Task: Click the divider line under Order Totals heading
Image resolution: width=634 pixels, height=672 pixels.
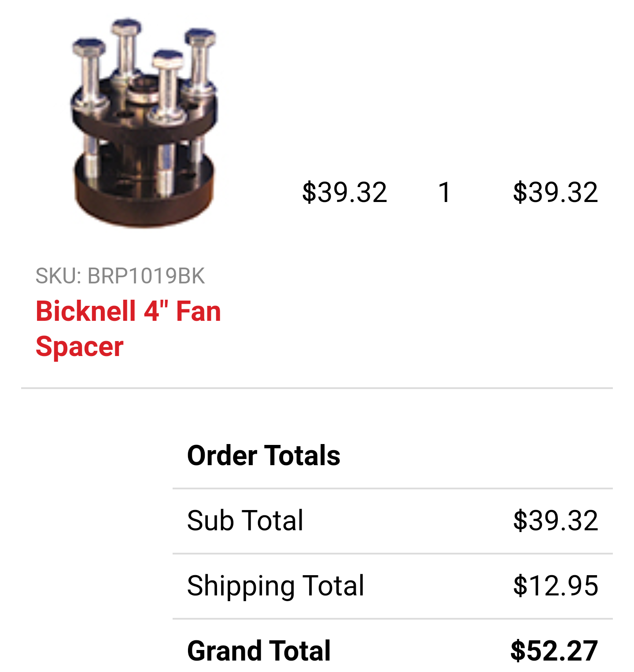Action: coord(392,488)
